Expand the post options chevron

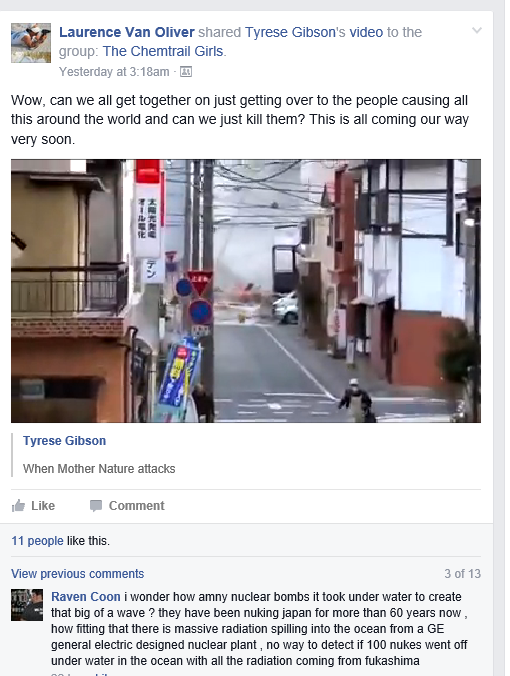pos(477,30)
